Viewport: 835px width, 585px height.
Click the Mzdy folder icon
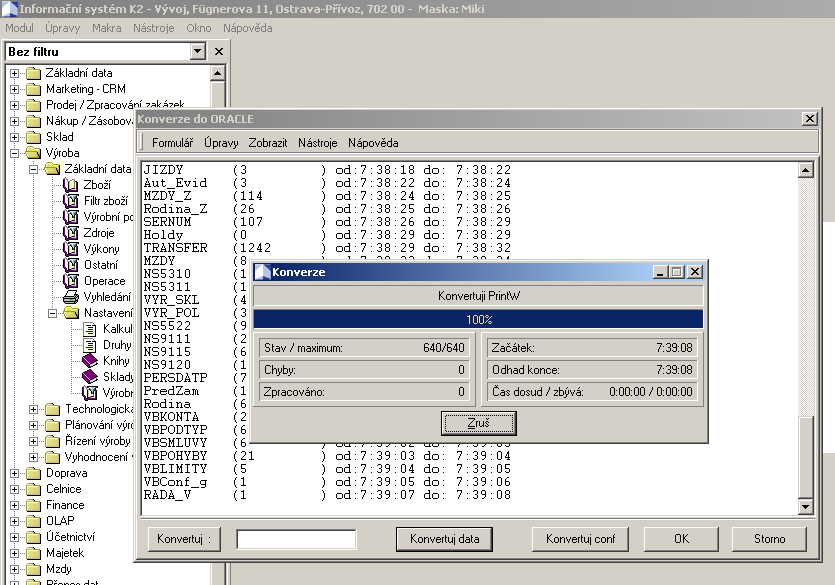34,569
